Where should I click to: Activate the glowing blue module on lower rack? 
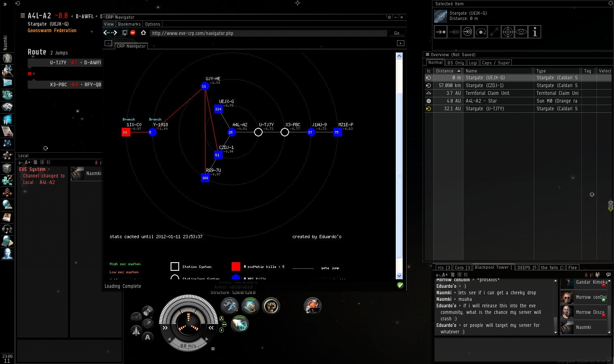(x=240, y=324)
